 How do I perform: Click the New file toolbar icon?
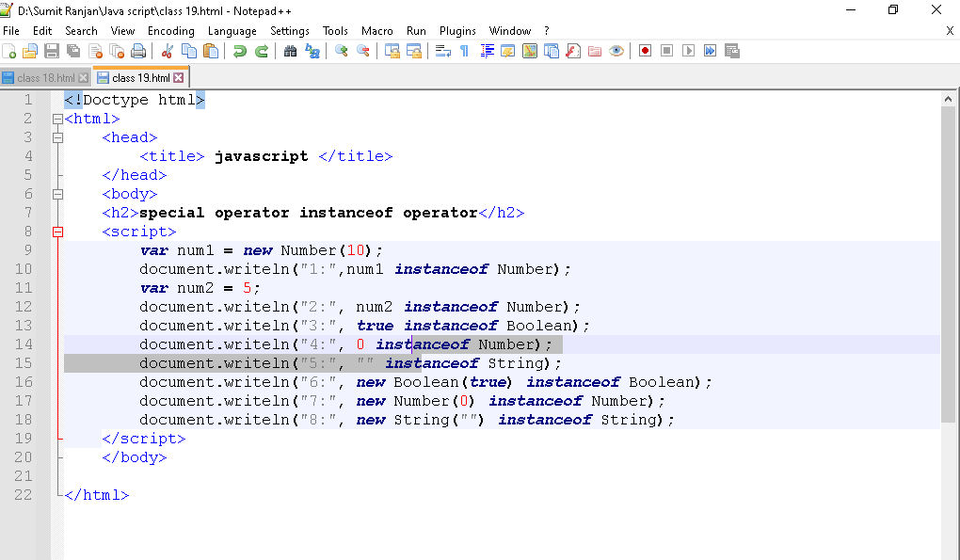[x=9, y=51]
